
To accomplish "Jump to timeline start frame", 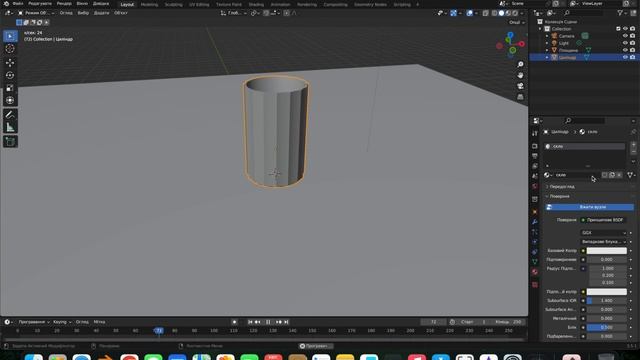I will click(x=250, y=322).
